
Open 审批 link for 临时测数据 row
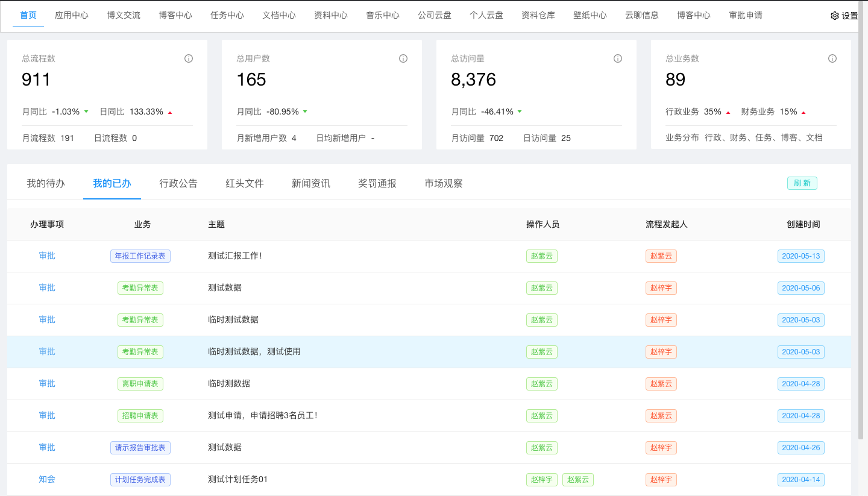(47, 383)
